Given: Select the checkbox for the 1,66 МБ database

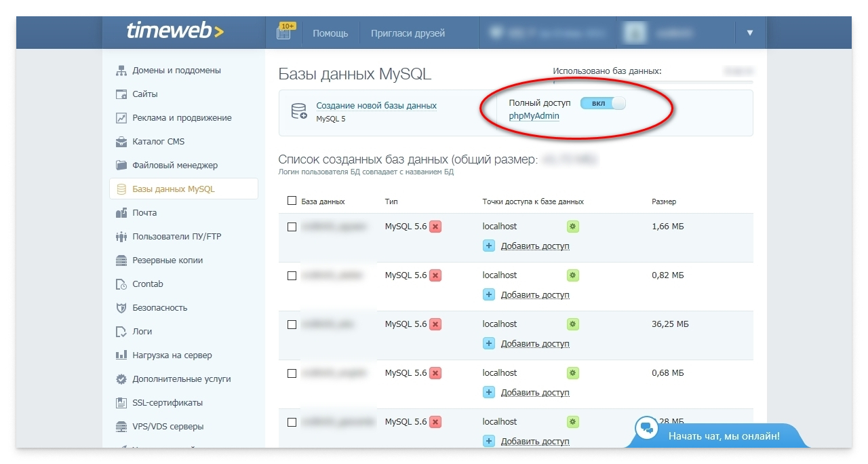Looking at the screenshot, I should point(292,226).
